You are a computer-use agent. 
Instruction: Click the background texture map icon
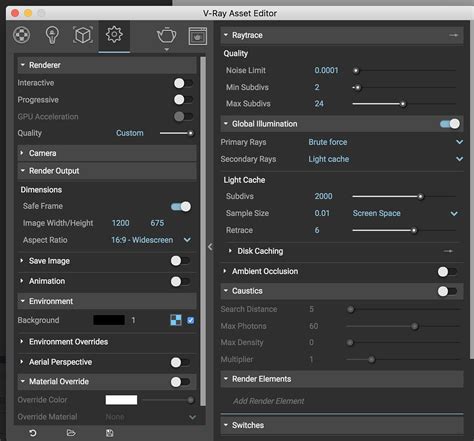(x=176, y=320)
